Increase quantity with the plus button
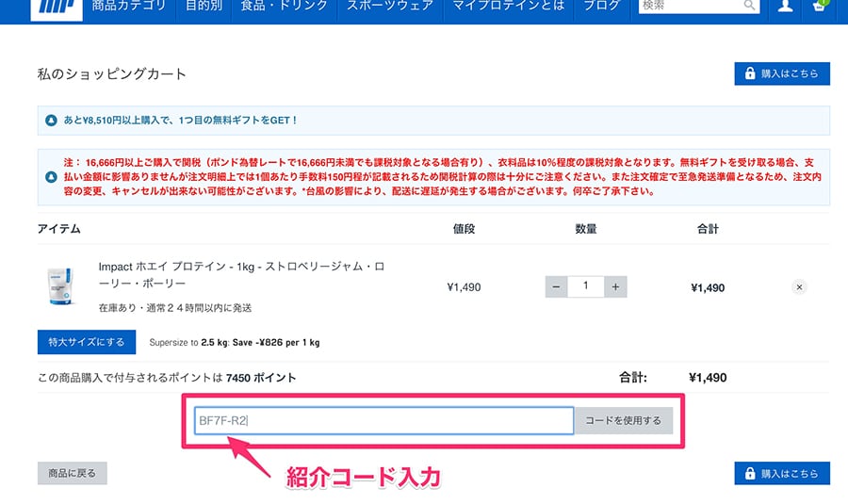848x504 pixels. pos(615,286)
